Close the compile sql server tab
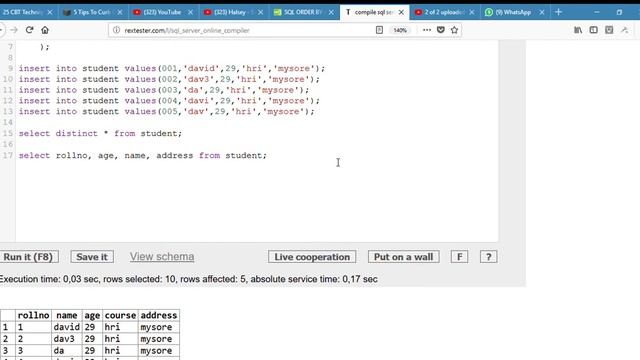 [x=401, y=12]
